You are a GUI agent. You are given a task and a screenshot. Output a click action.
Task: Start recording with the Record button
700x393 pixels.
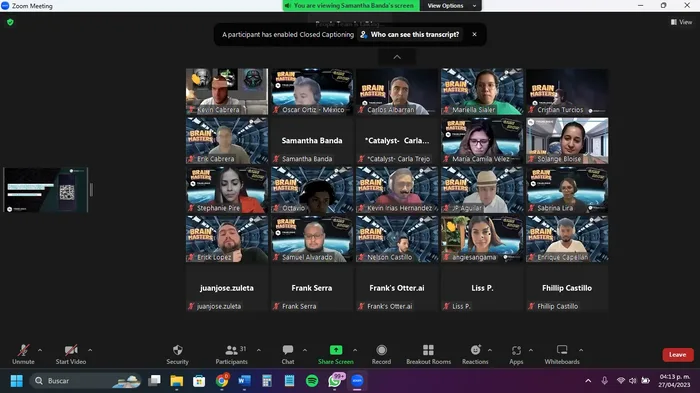point(381,355)
